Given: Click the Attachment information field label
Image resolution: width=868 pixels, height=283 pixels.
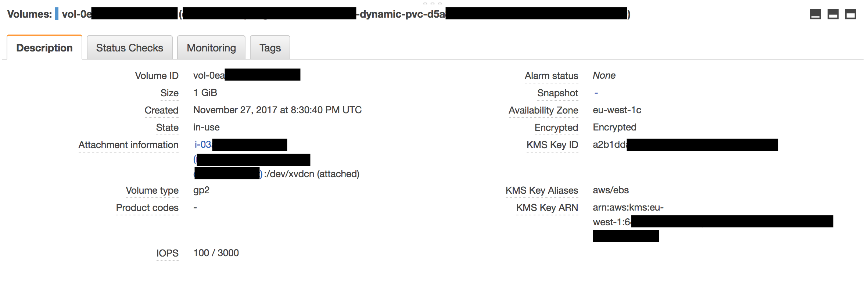Looking at the screenshot, I should (x=129, y=145).
